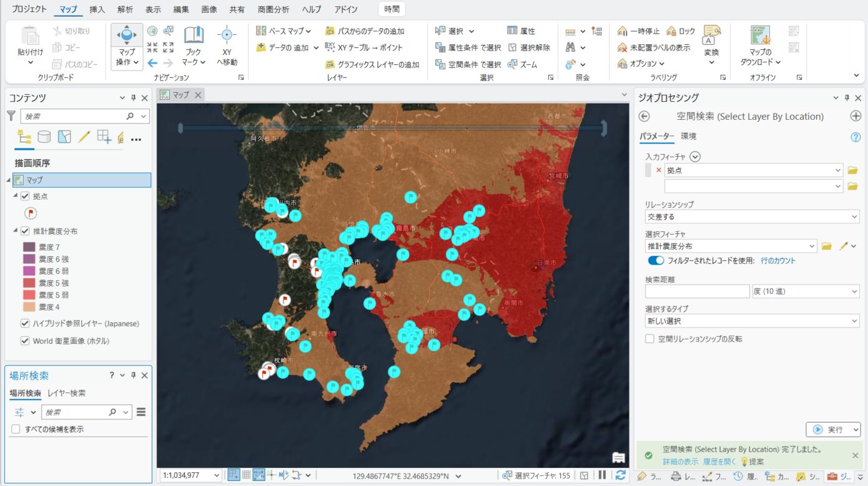Open the プロジェクト tab

coord(29,9)
